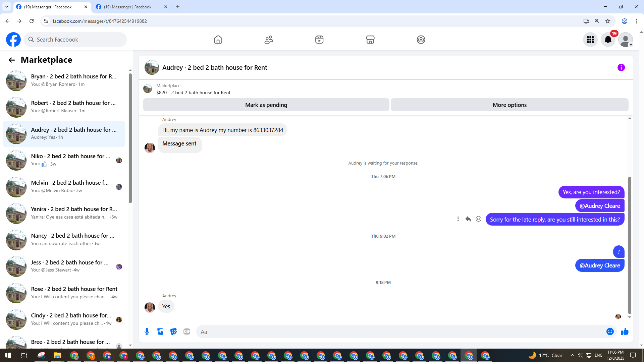View site information for facebook.com
This screenshot has height=362, width=644.
coord(46,21)
